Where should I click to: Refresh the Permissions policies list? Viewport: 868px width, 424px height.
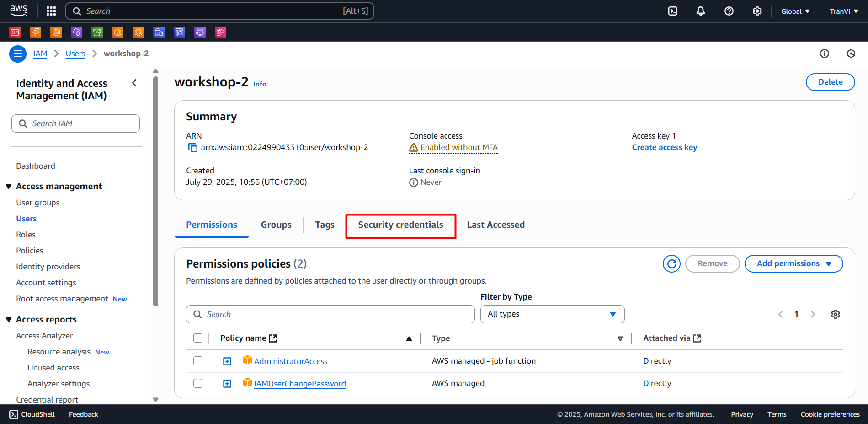click(x=671, y=263)
